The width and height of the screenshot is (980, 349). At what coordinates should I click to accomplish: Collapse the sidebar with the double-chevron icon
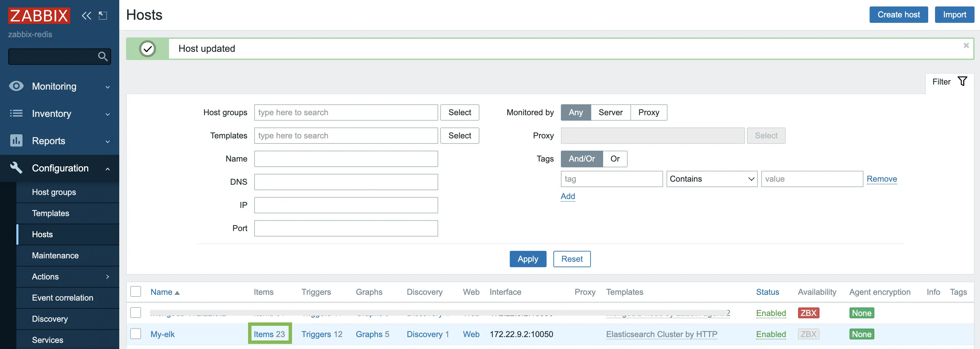tap(86, 15)
